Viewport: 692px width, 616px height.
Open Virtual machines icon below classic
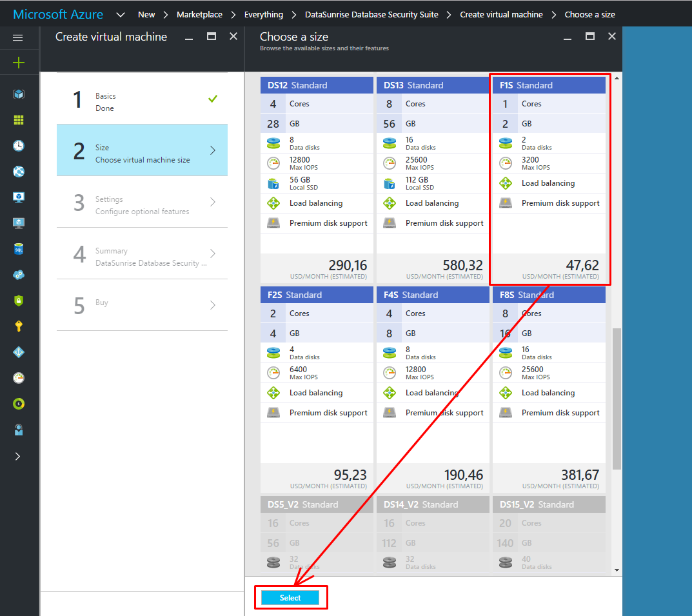pyautogui.click(x=19, y=223)
